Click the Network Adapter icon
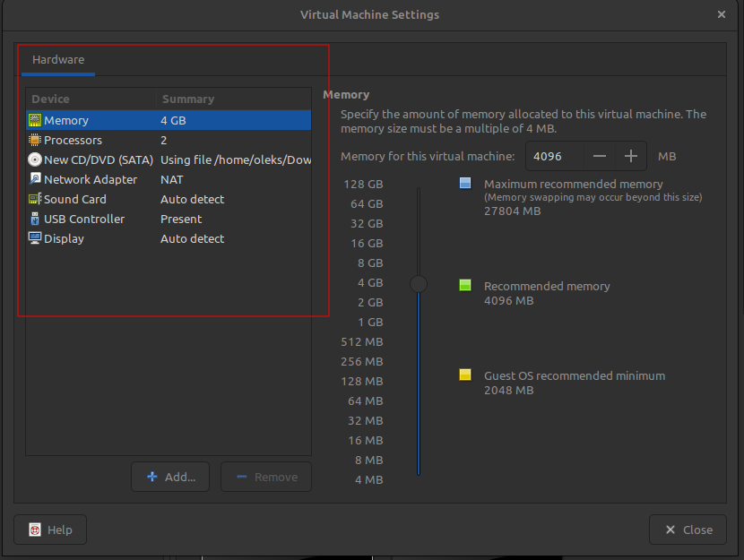 point(35,179)
